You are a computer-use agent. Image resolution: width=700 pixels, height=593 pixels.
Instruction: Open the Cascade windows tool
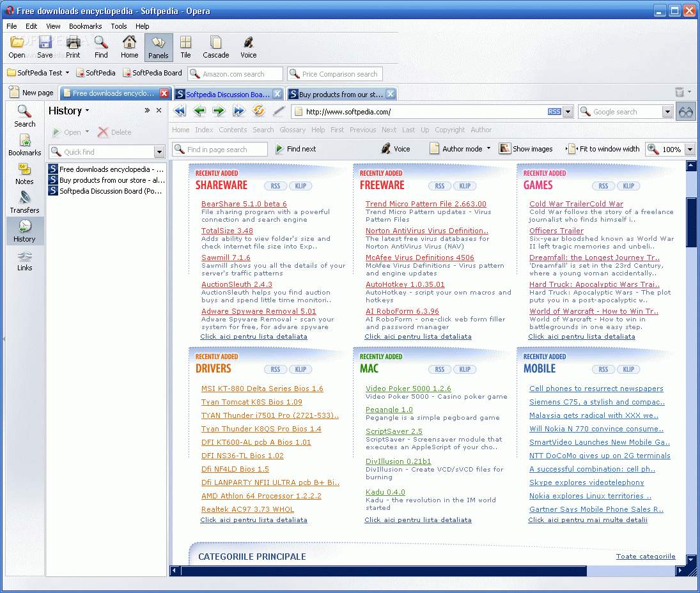(x=216, y=47)
